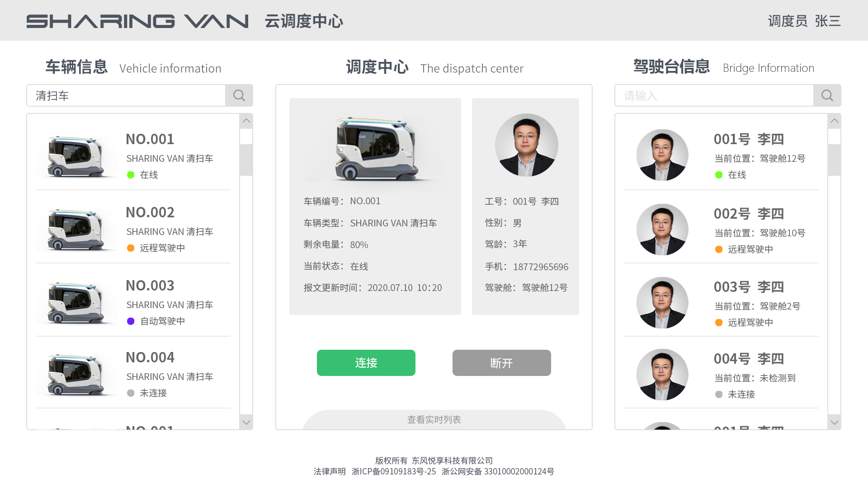Screen dimensions: 868x488
Task: Click driver 001号 李四's avatar photo
Action: click(662, 155)
